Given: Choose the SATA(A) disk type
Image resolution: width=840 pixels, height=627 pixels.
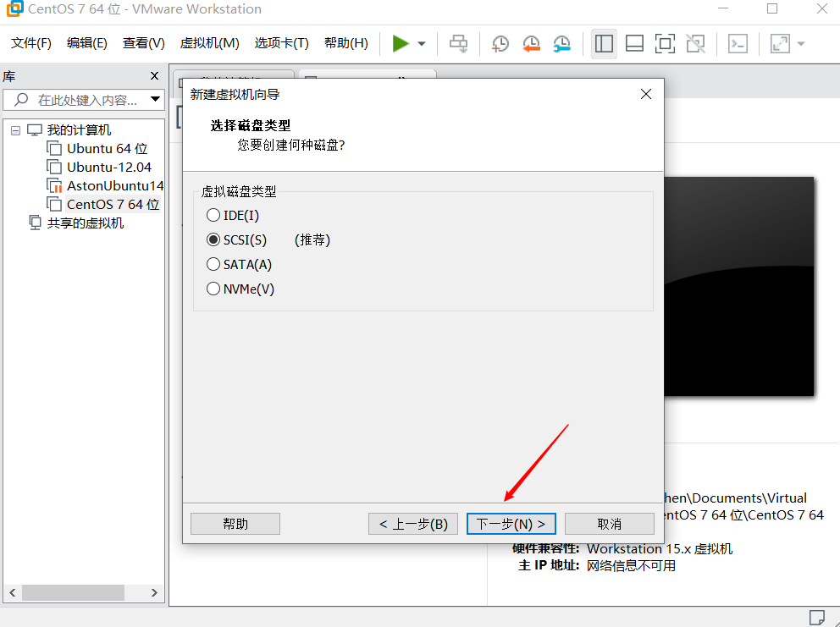Looking at the screenshot, I should point(240,265).
